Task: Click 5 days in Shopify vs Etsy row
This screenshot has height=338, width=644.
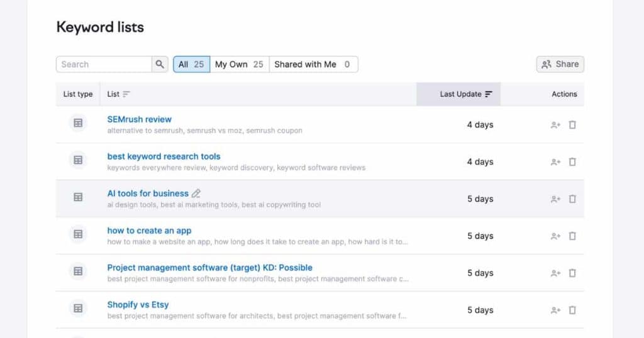Action: coord(480,310)
